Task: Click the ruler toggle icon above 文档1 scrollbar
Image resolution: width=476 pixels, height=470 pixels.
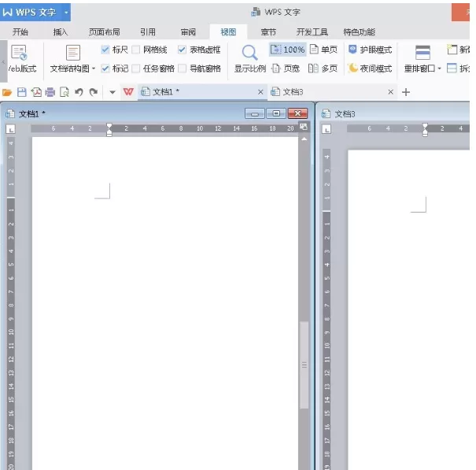Action: [x=304, y=127]
